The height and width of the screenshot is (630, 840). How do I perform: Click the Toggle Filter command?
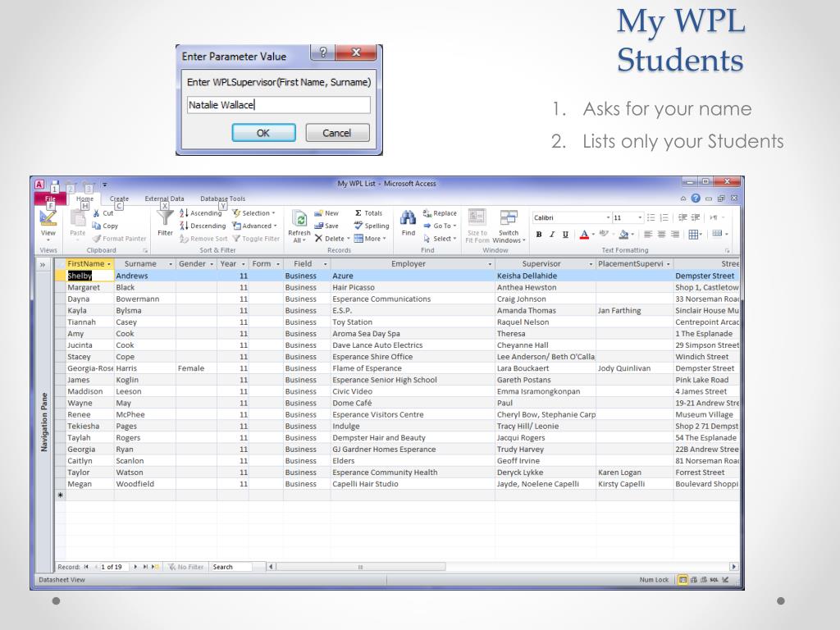[256, 239]
